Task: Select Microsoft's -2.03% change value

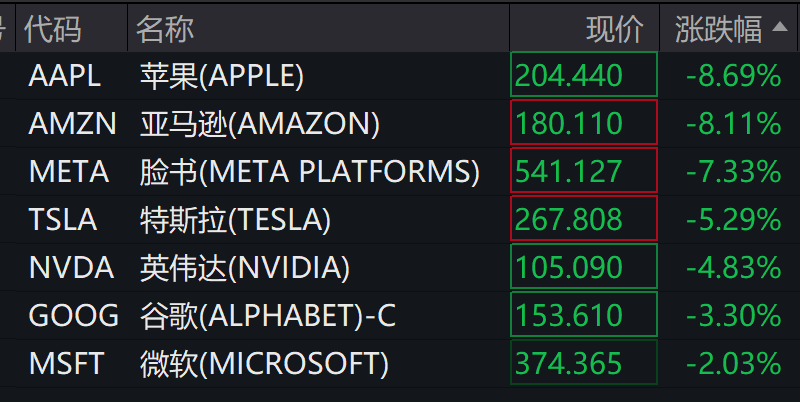Action: [x=733, y=363]
